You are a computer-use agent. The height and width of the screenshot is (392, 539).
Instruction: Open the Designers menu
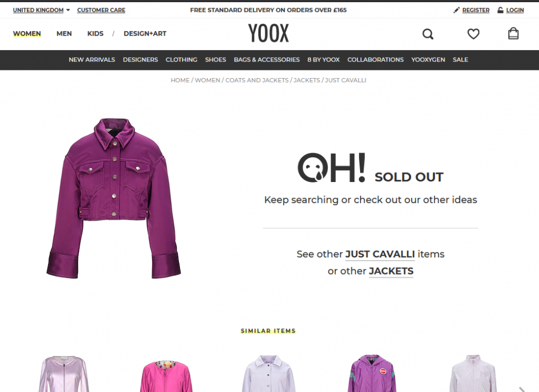[140, 60]
